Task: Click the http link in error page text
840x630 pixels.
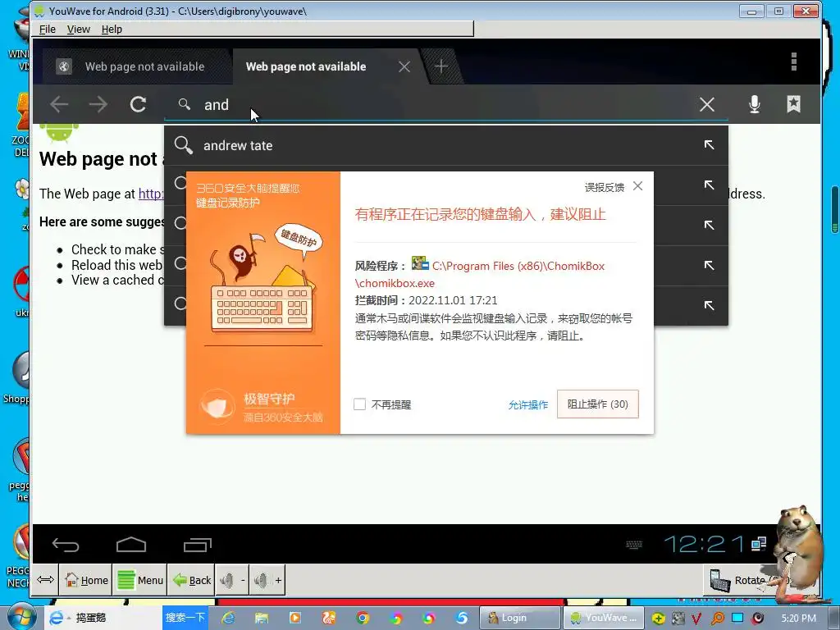Action: point(151,194)
